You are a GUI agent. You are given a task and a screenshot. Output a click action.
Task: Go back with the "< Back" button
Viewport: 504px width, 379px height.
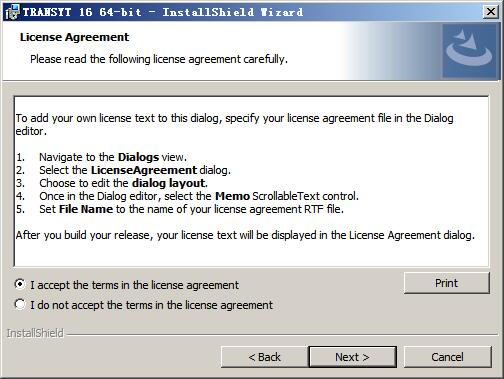point(265,357)
